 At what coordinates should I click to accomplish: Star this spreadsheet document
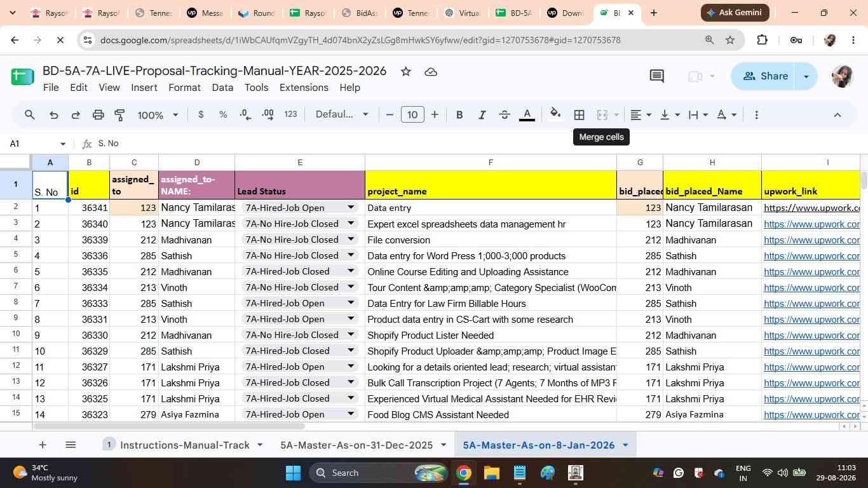pos(405,71)
